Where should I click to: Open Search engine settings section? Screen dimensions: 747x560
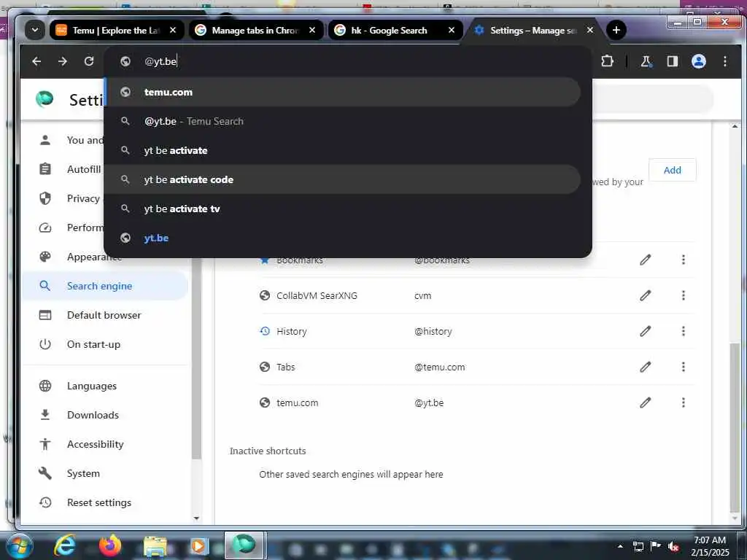105,286
